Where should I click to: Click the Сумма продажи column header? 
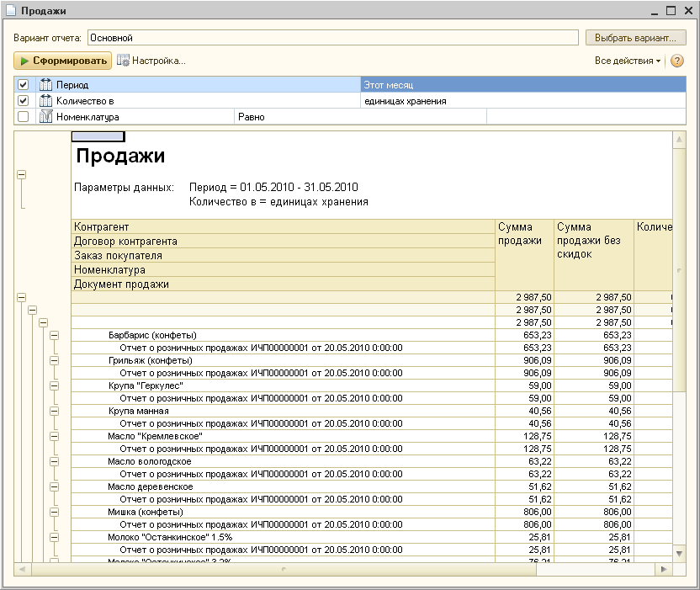pos(524,255)
